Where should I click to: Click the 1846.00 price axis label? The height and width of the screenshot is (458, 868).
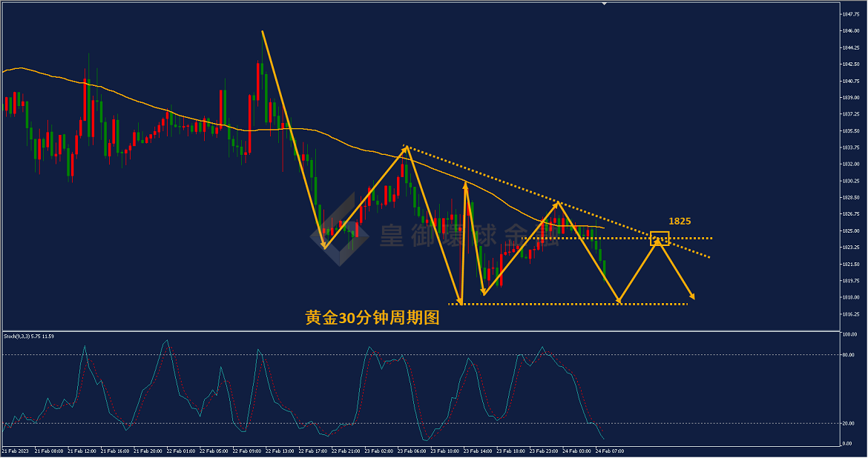852,31
